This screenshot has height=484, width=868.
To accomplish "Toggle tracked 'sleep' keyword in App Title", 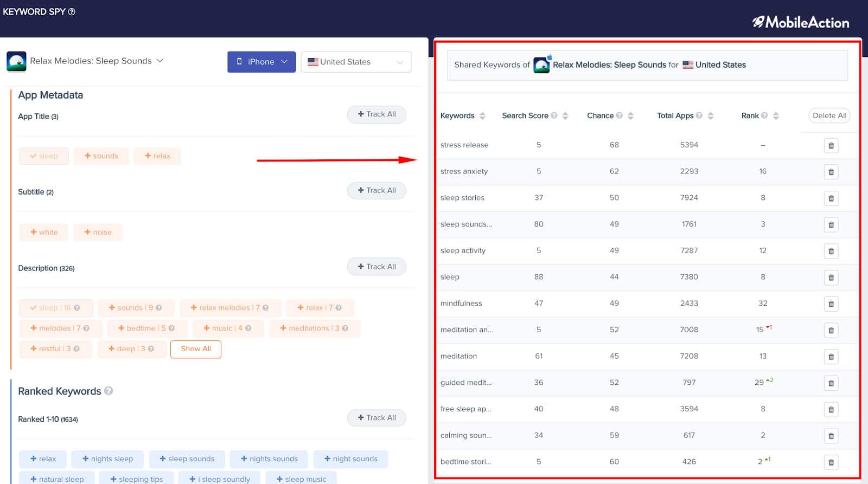I will tap(44, 156).
